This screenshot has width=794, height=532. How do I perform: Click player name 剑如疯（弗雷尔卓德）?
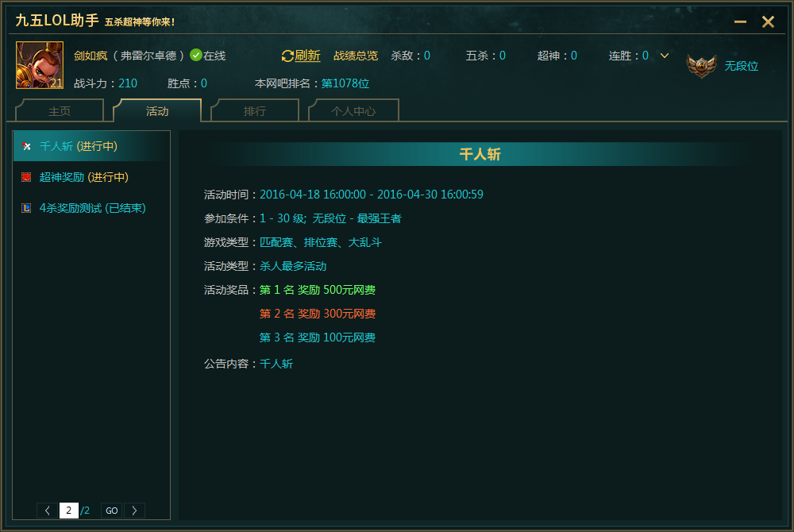coord(129,56)
